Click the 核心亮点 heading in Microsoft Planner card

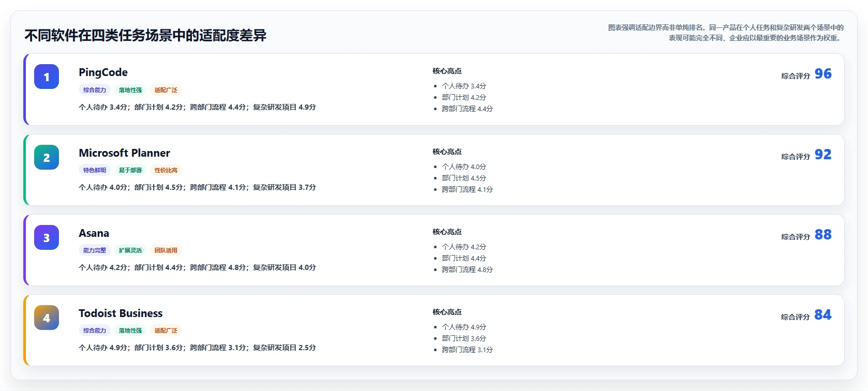pos(447,152)
